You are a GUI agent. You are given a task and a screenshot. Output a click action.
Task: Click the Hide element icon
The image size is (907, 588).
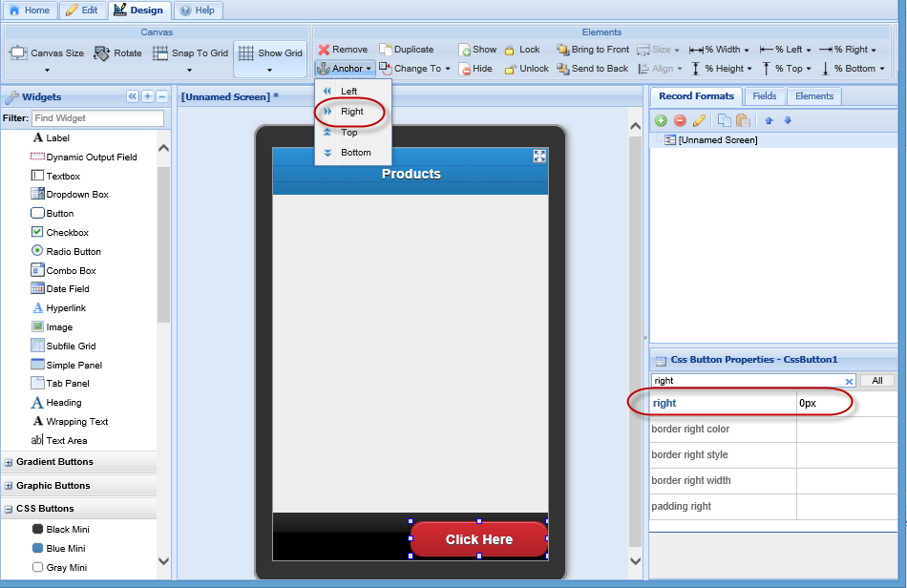(x=465, y=70)
